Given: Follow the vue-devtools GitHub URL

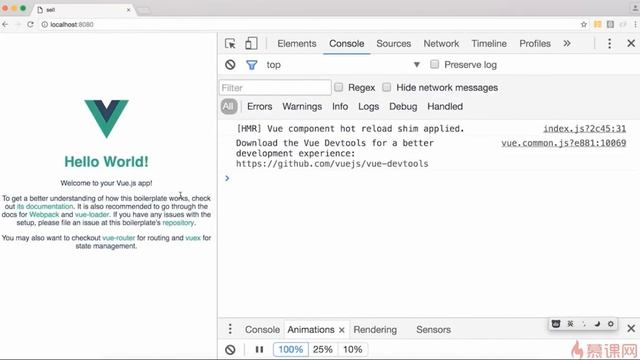Looking at the screenshot, I should click(332, 164).
